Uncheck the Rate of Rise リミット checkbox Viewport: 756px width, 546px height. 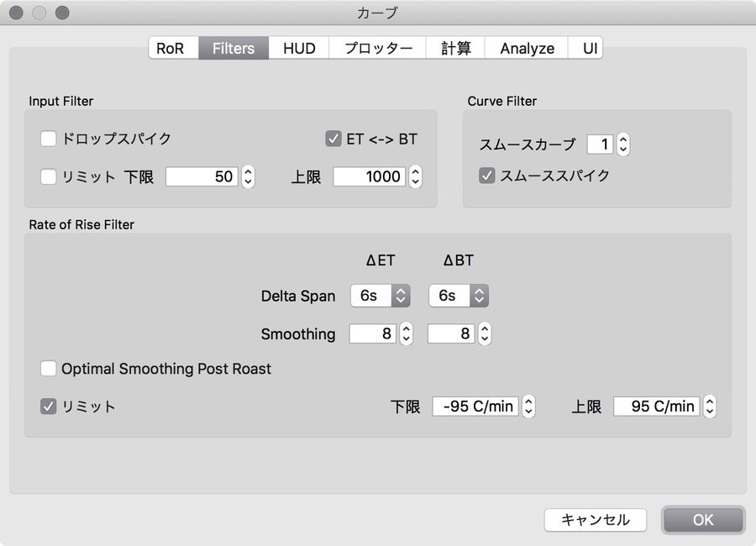(x=48, y=406)
